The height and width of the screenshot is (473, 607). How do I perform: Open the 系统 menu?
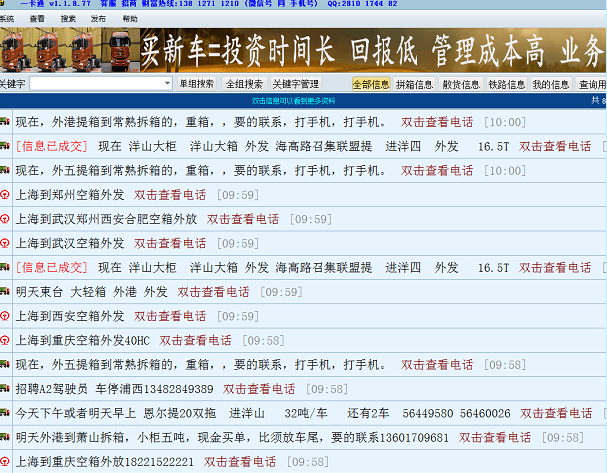coord(7,18)
